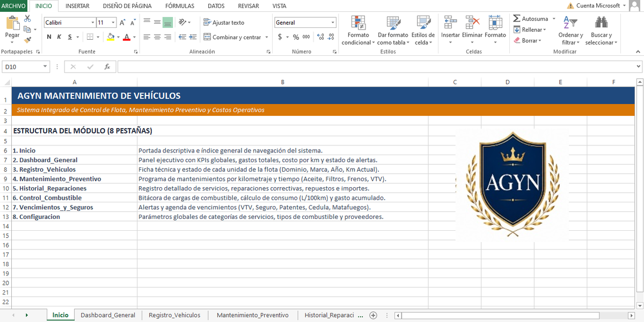The image size is (644, 322).
Task: Switch to the FÓRMULAS ribbon tab
Action: 180,6
